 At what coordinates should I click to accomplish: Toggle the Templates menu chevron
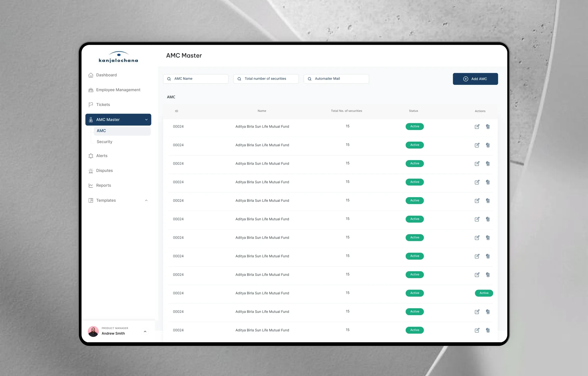(x=146, y=200)
